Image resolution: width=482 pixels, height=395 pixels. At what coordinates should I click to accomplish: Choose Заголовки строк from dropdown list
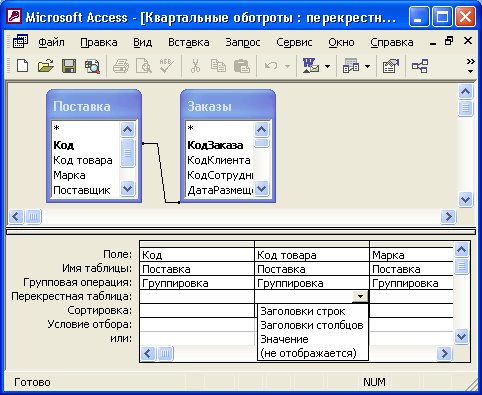tap(313, 311)
